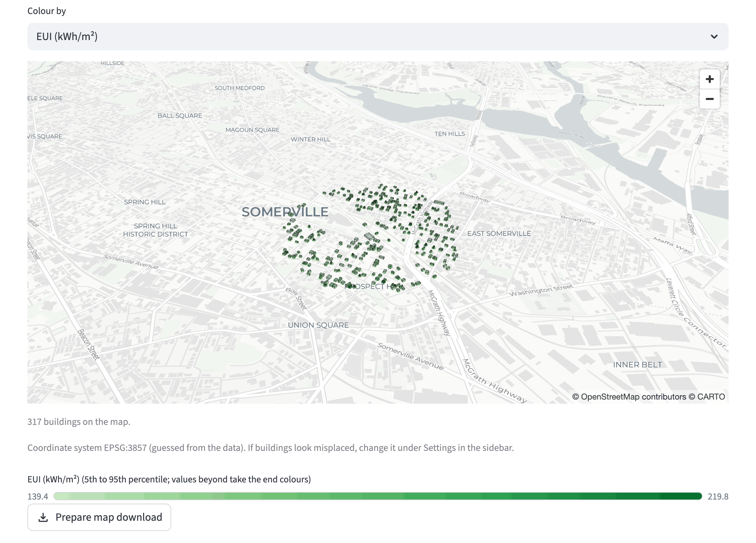Zoom in with the map plus button

click(709, 79)
